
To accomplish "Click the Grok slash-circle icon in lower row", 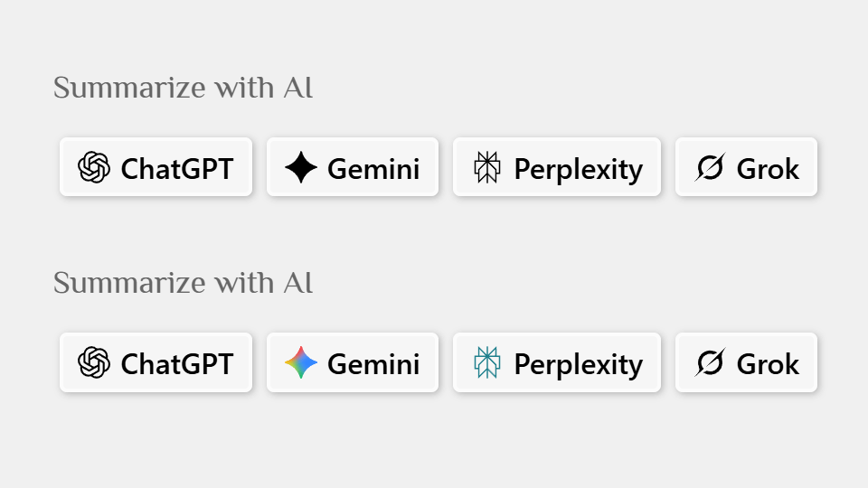I will tap(710, 363).
